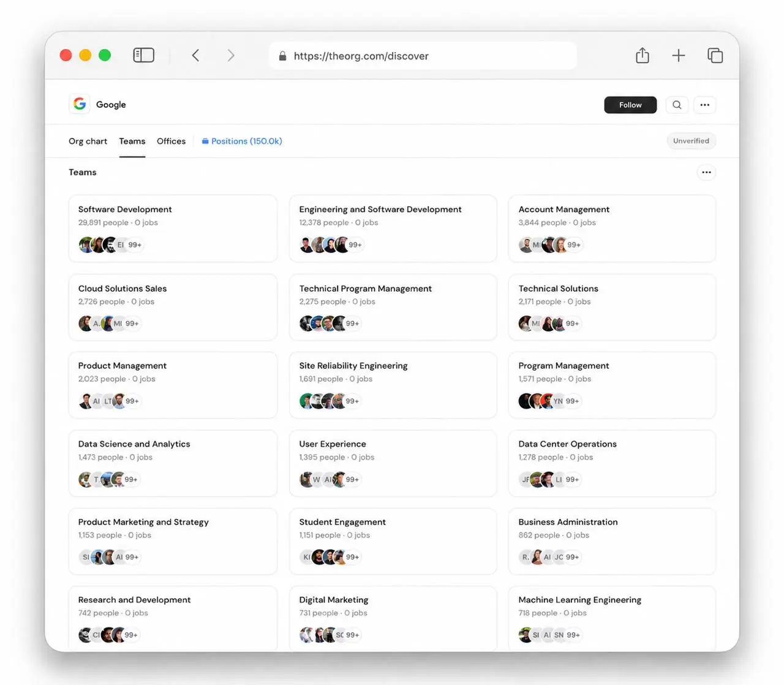Click the EI avatar on Software Development
Viewport: 784px width, 685px height.
tap(121, 244)
